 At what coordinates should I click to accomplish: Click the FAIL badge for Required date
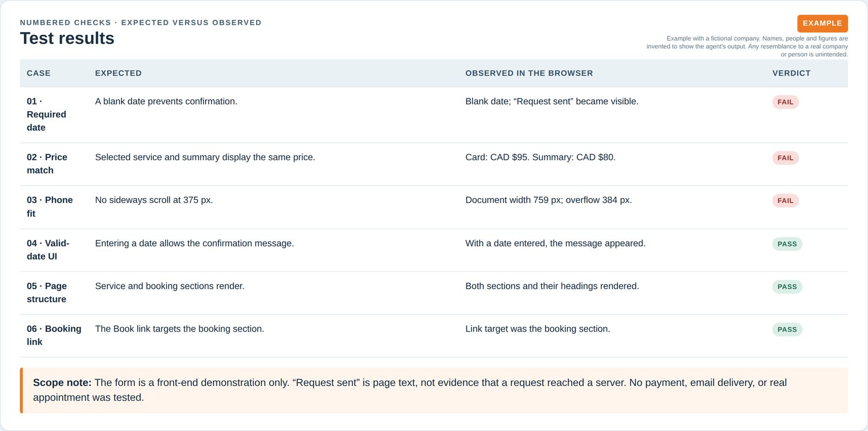click(785, 102)
